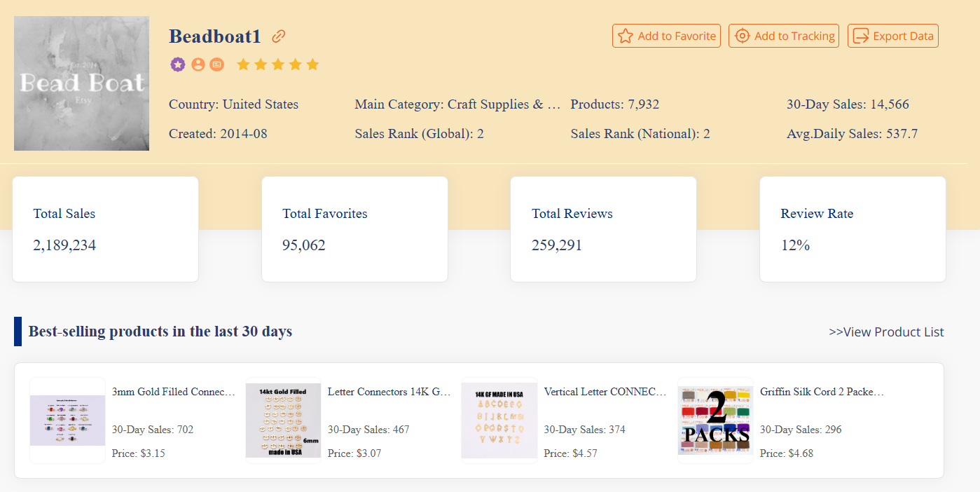The height and width of the screenshot is (492, 980).
Task: Click the Total Sales stat card
Action: [x=105, y=229]
